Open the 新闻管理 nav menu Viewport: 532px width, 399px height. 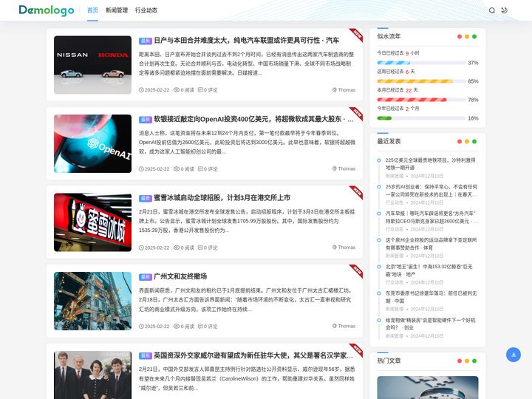click(x=117, y=10)
